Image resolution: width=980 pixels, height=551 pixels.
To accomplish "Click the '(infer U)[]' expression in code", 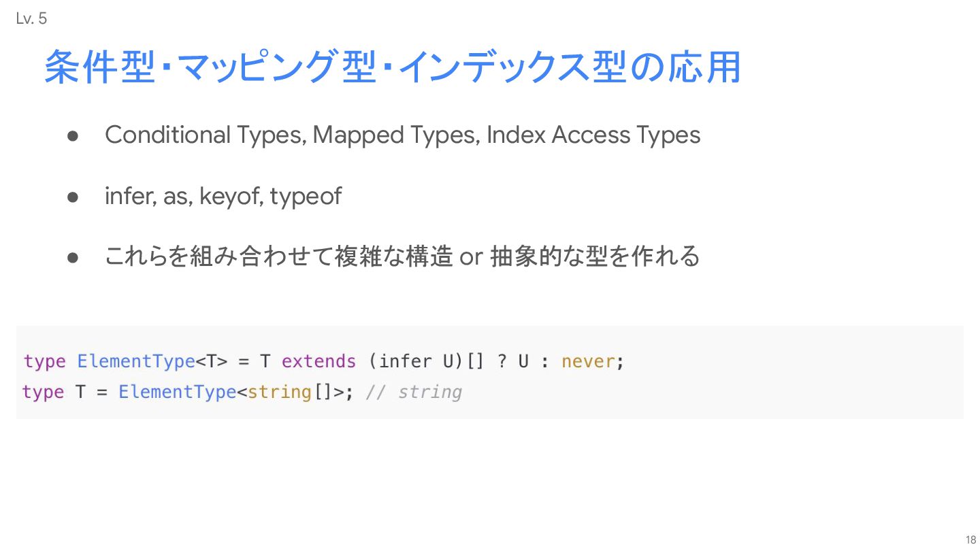I will [x=426, y=361].
